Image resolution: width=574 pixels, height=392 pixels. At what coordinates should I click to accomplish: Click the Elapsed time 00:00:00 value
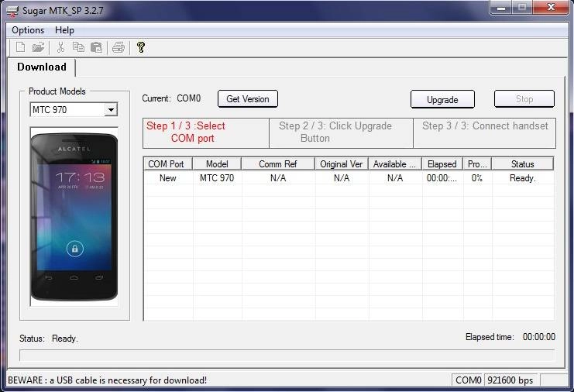pos(539,337)
